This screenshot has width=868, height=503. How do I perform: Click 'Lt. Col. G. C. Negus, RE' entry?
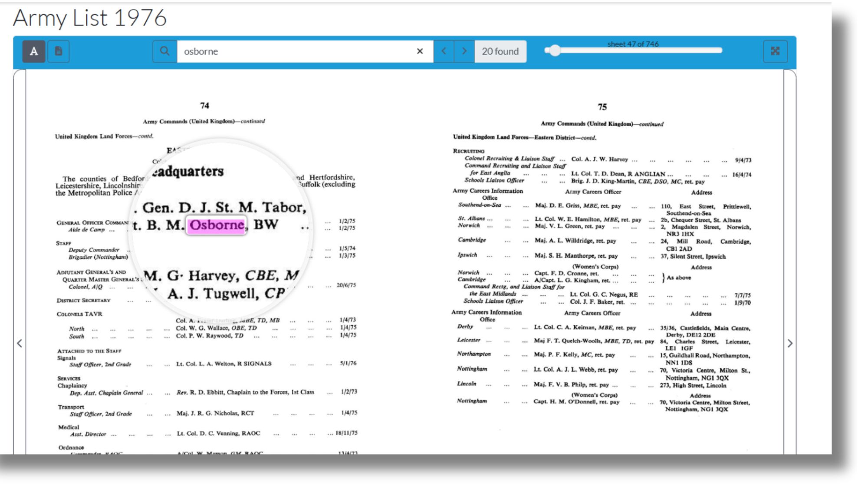[x=604, y=295]
